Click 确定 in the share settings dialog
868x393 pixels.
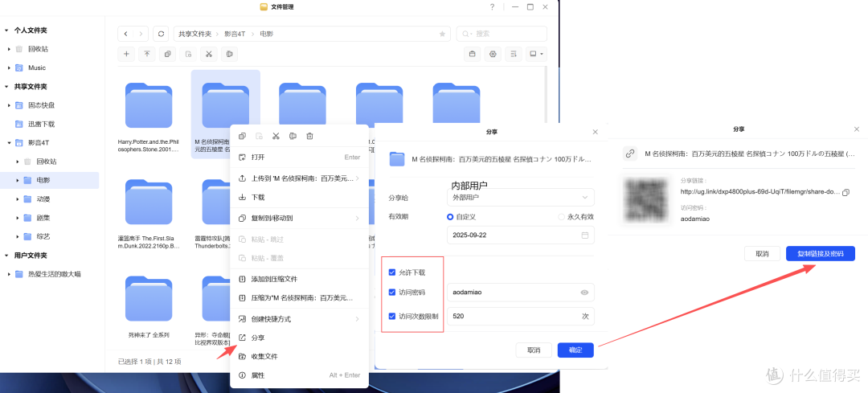click(x=575, y=350)
